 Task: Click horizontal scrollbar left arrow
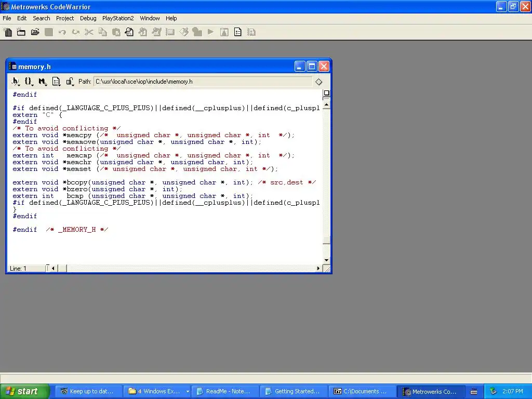tap(54, 269)
